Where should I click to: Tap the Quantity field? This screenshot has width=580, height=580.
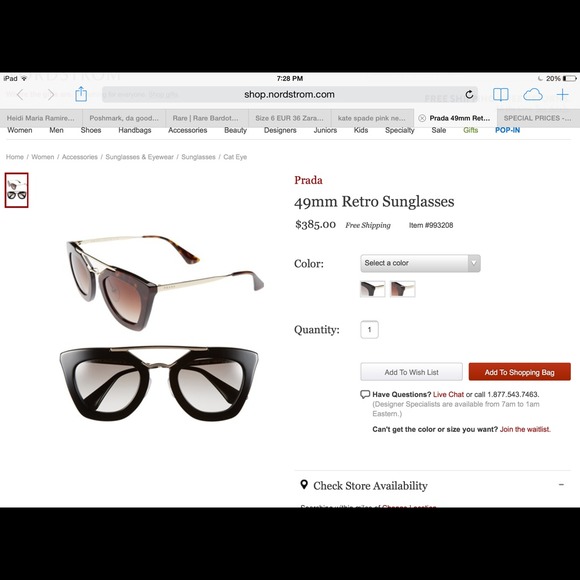pos(369,330)
